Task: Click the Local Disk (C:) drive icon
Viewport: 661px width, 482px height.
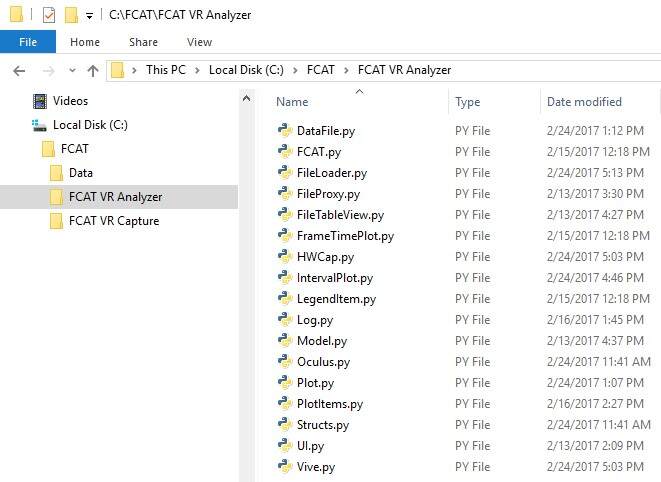Action: (40, 125)
